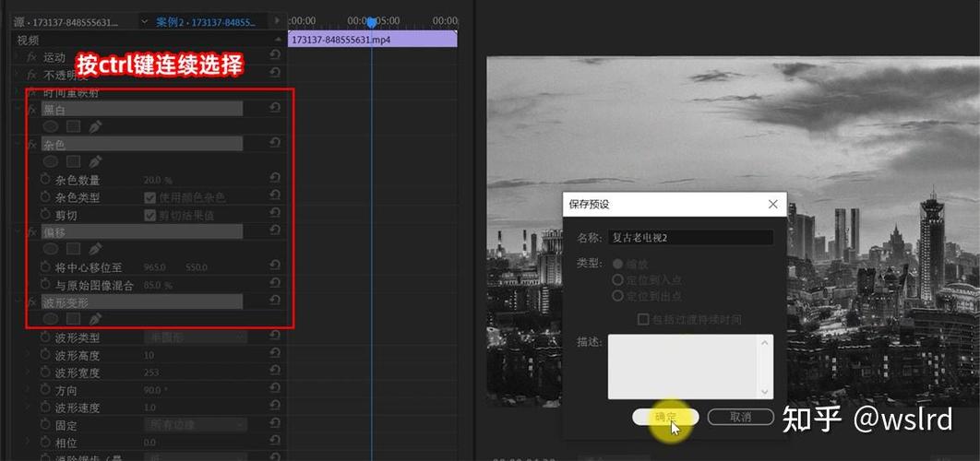Click the blue playhead marker in timeline
Image resolution: width=980 pixels, height=461 pixels.
[x=371, y=22]
